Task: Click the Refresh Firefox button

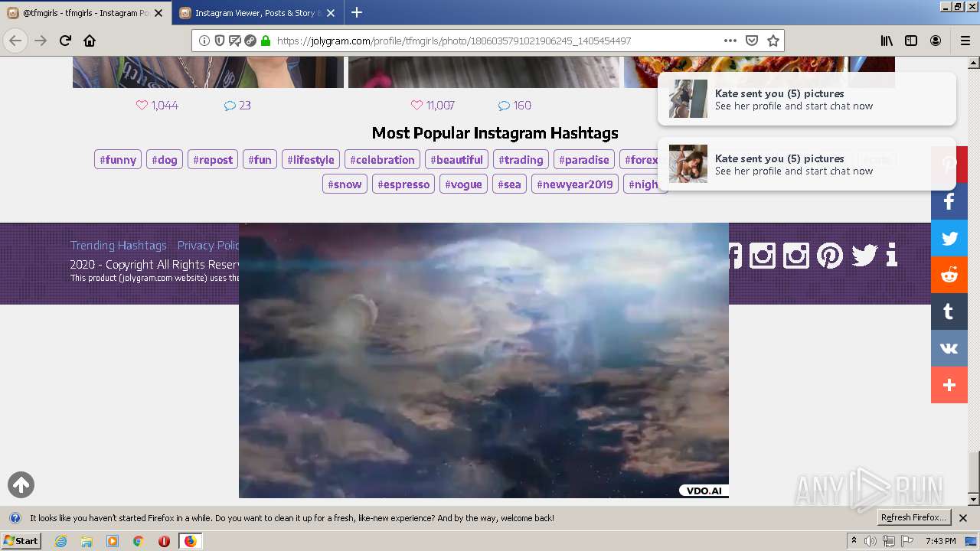Action: click(913, 518)
